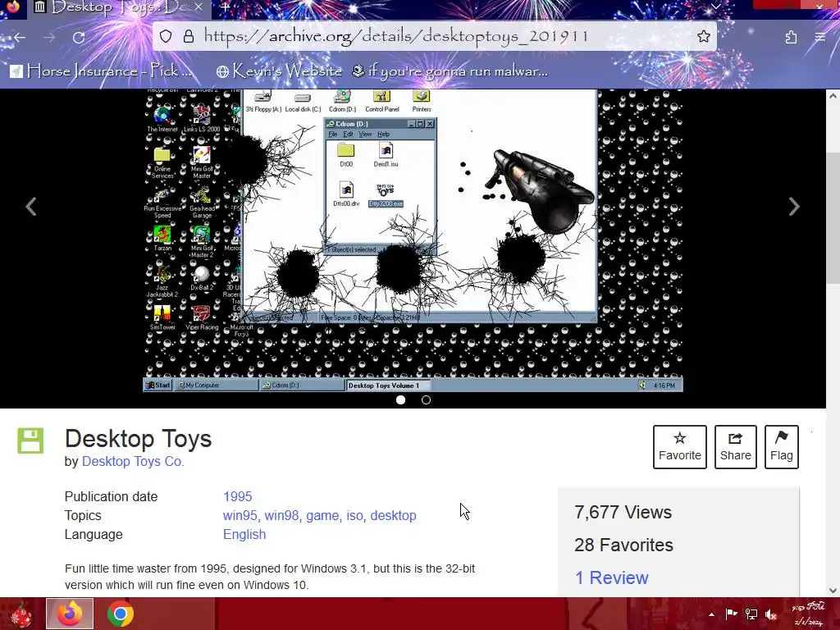Open the win95 topic link
This screenshot has height=630, width=840.
click(240, 515)
